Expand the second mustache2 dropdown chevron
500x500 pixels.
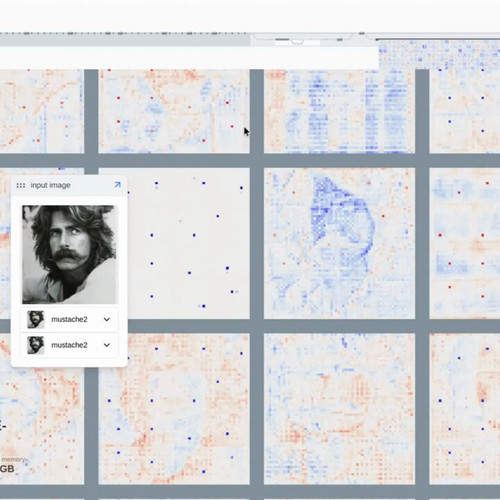point(107,345)
